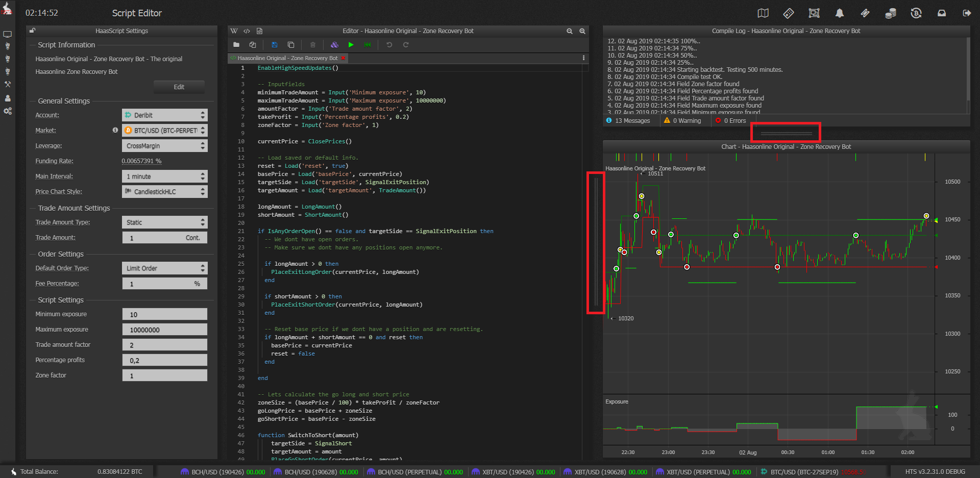Click the dice-pattern ticket icon in top bar
The image size is (980, 478).
(789, 13)
